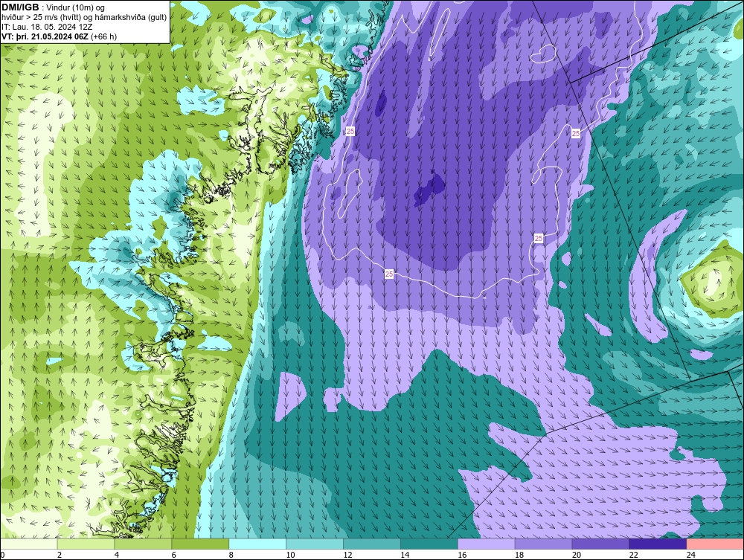Click the legend scale value 16
This screenshot has height=560, width=744.
tap(462, 555)
